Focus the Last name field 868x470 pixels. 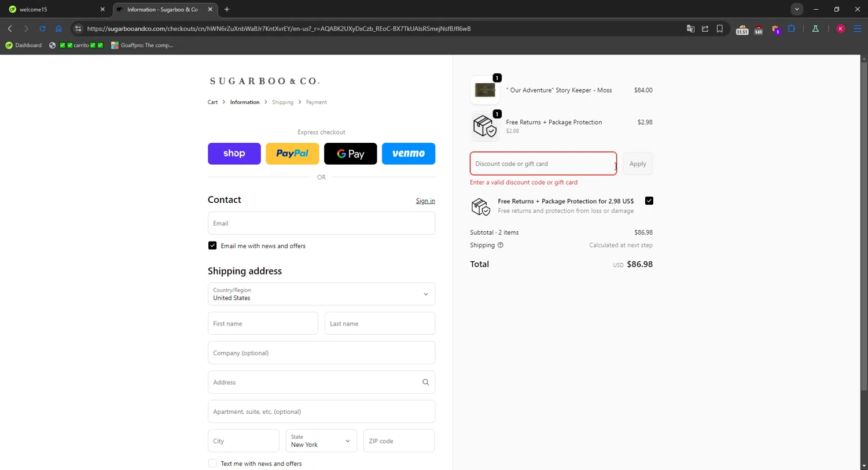pos(380,324)
